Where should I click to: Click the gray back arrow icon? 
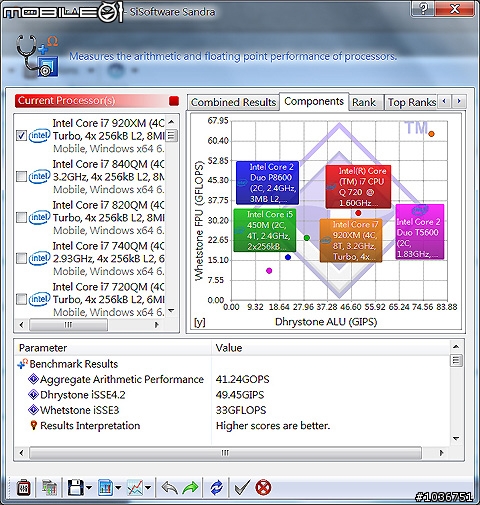click(169, 488)
